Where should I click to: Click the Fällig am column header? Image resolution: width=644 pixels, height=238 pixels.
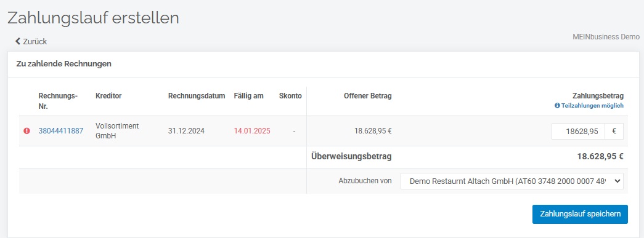(x=249, y=96)
